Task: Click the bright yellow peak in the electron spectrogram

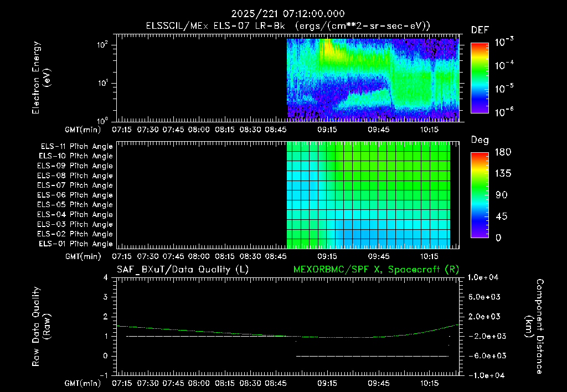Action: point(327,48)
